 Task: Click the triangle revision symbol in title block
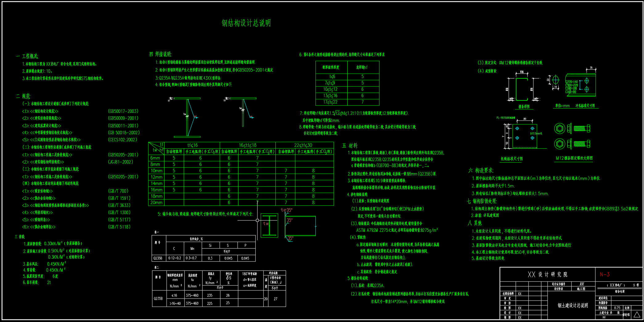coord(637,315)
